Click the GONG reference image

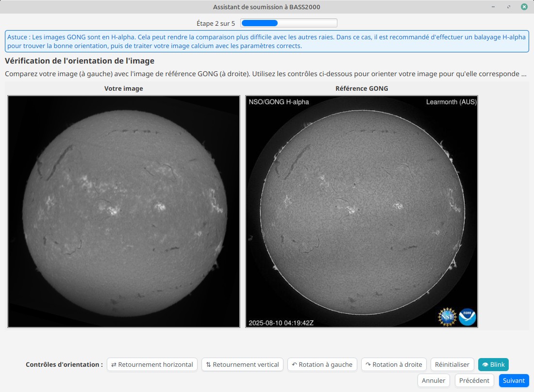pos(362,212)
